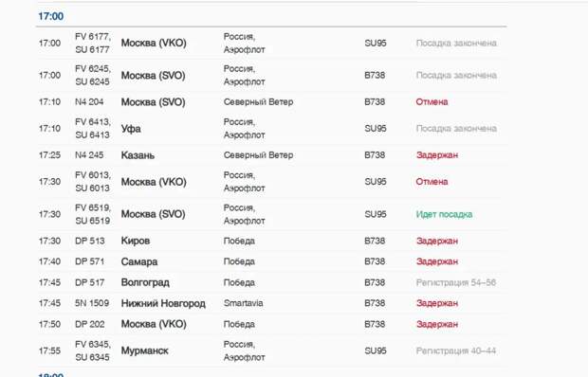Click the cancelled N4 204 flight status
Screen dimensions: 588x377
432,102
